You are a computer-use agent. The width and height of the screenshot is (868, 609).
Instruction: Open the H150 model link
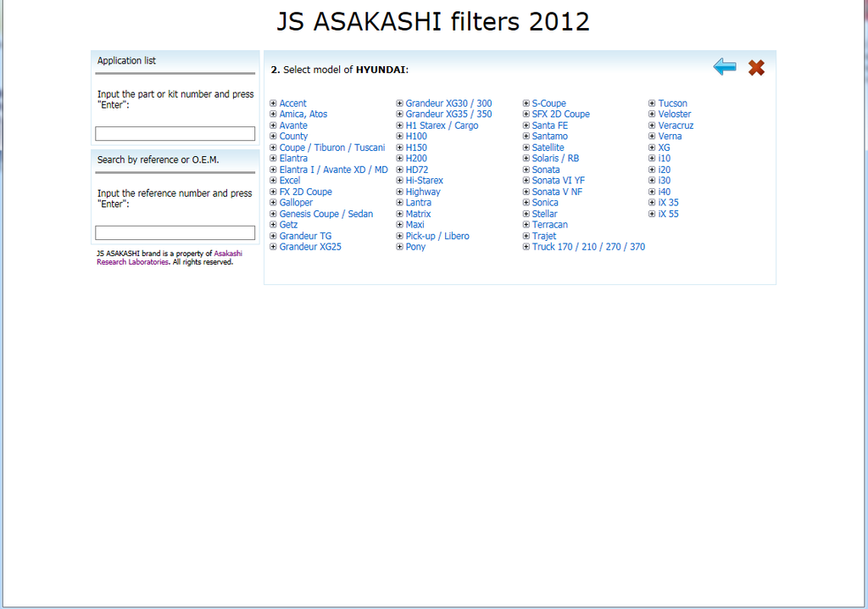pos(416,148)
